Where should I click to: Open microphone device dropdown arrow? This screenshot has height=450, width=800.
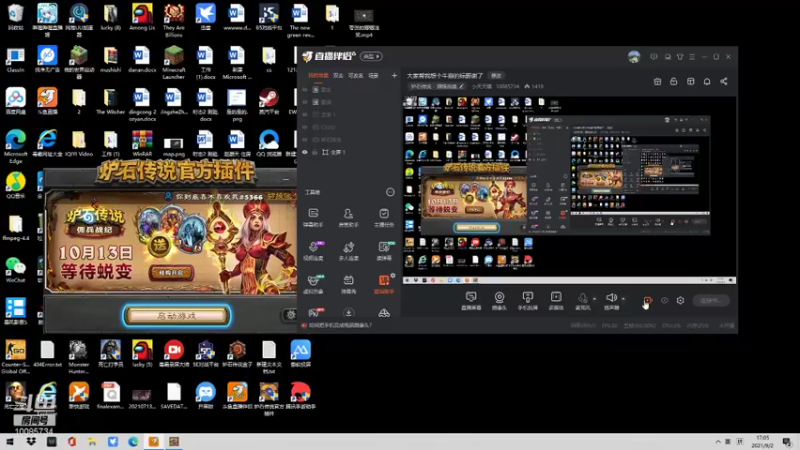pyautogui.click(x=594, y=299)
